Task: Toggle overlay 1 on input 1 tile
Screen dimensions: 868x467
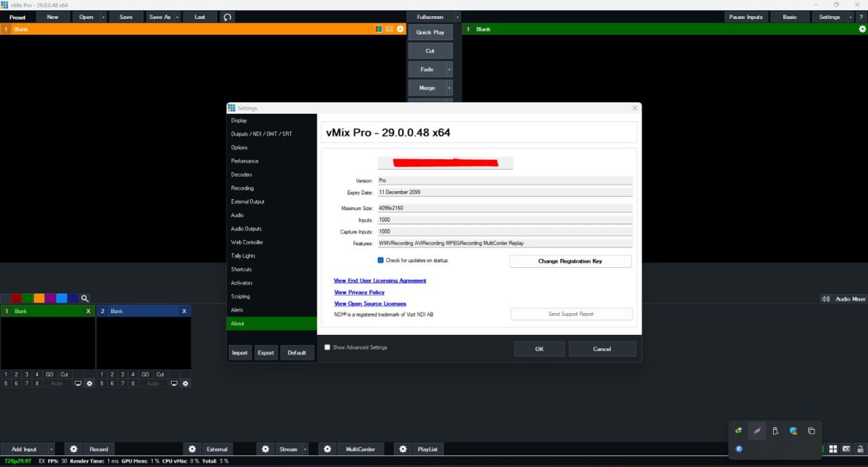Action: click(6, 374)
